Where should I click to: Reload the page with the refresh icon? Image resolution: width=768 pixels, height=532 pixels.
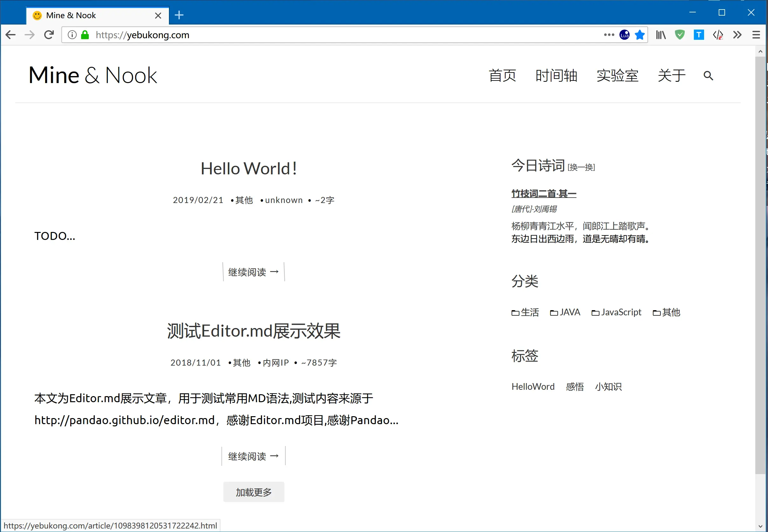49,35
